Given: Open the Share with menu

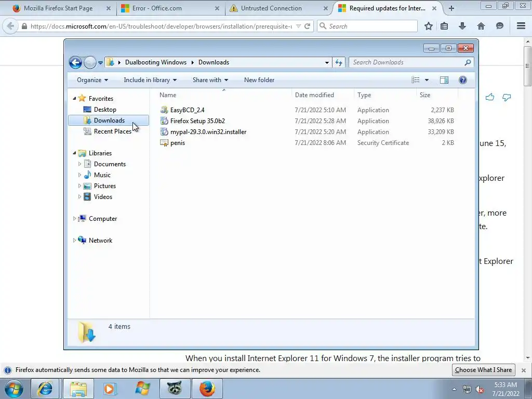Looking at the screenshot, I should click(x=210, y=80).
